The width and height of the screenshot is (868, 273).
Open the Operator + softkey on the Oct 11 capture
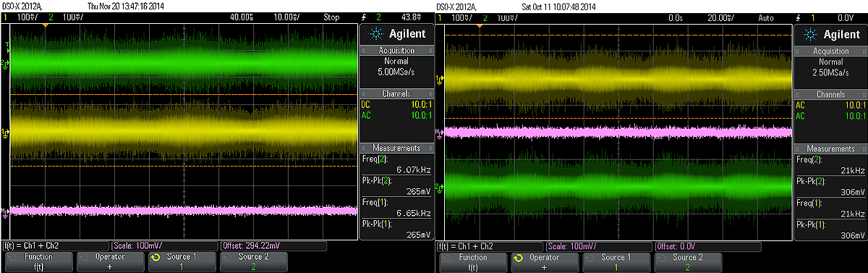click(544, 261)
